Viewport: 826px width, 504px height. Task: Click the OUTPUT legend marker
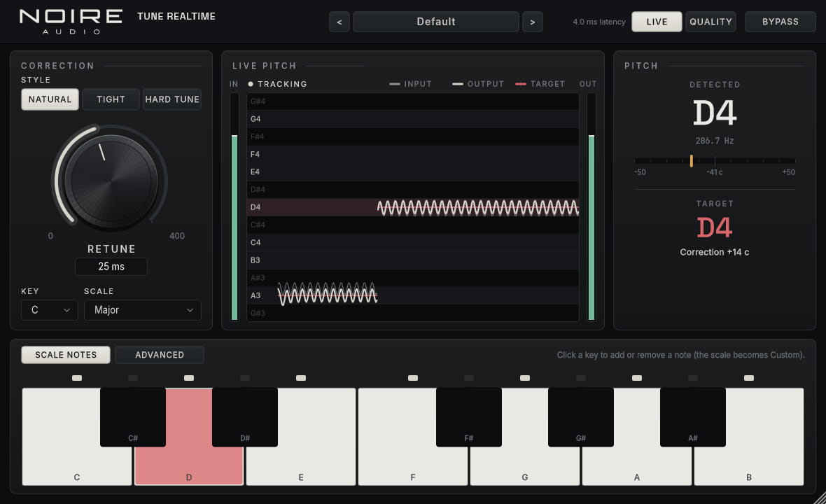pyautogui.click(x=458, y=84)
